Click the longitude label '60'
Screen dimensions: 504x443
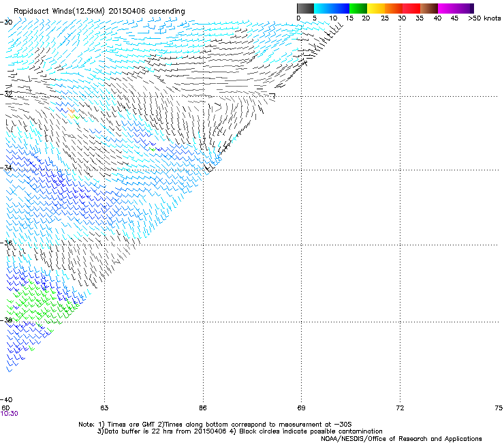[x=5, y=408]
